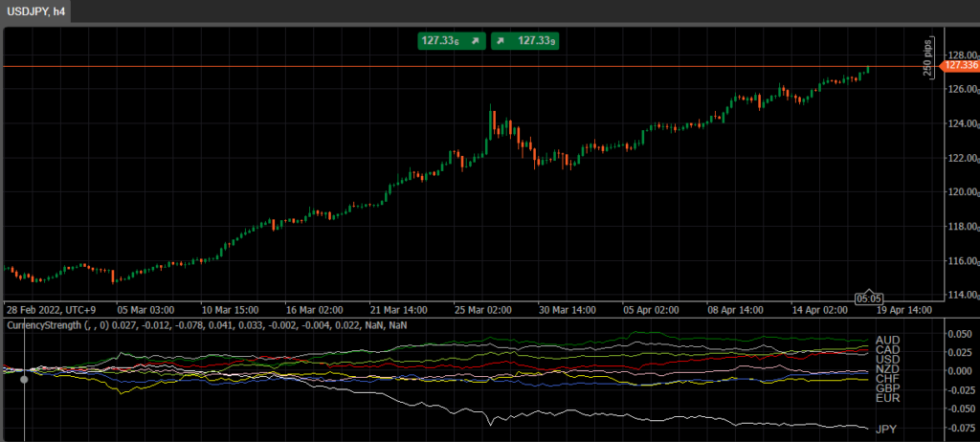The height and width of the screenshot is (442, 980).
Task: Click the -0.025 indicator scale value
Action: tap(960, 390)
